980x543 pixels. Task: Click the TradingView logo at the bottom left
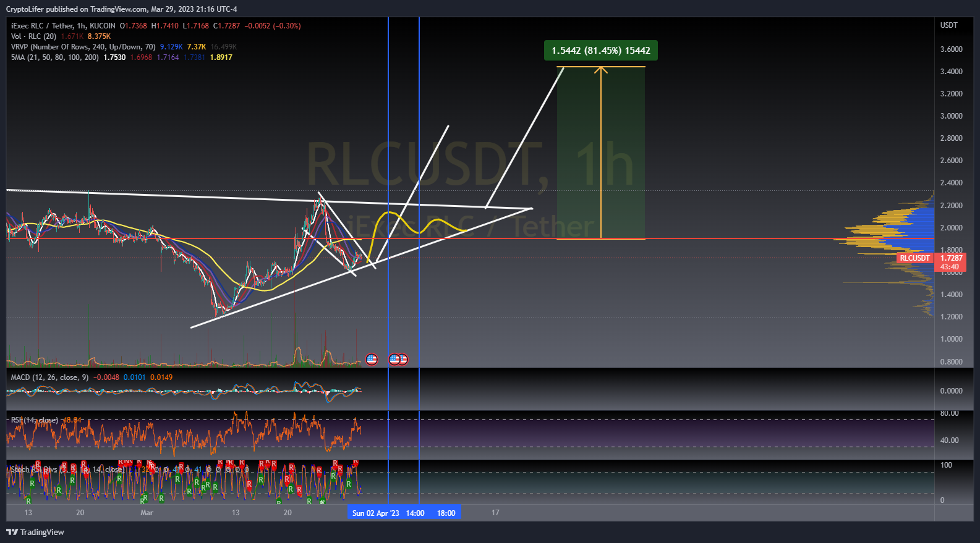click(35, 532)
